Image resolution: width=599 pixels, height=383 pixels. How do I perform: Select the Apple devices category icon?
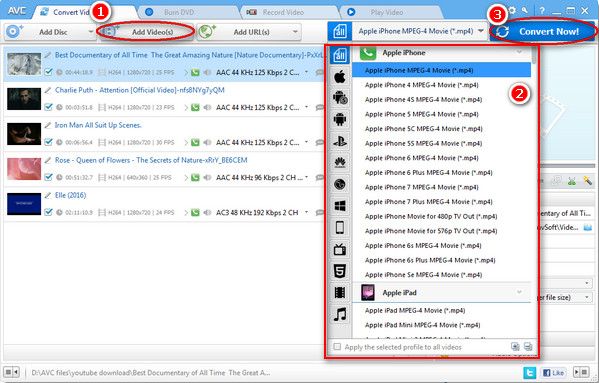click(x=340, y=77)
